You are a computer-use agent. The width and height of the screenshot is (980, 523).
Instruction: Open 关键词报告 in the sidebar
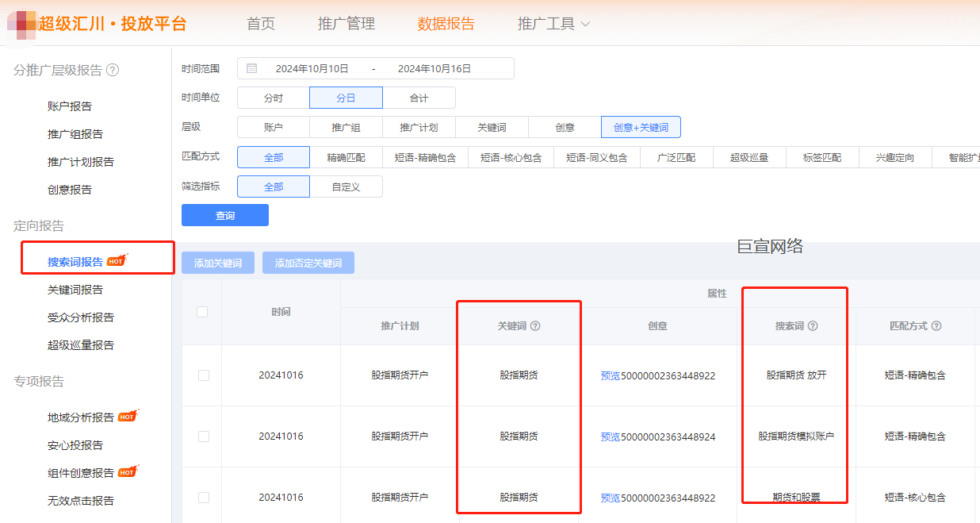(x=75, y=290)
